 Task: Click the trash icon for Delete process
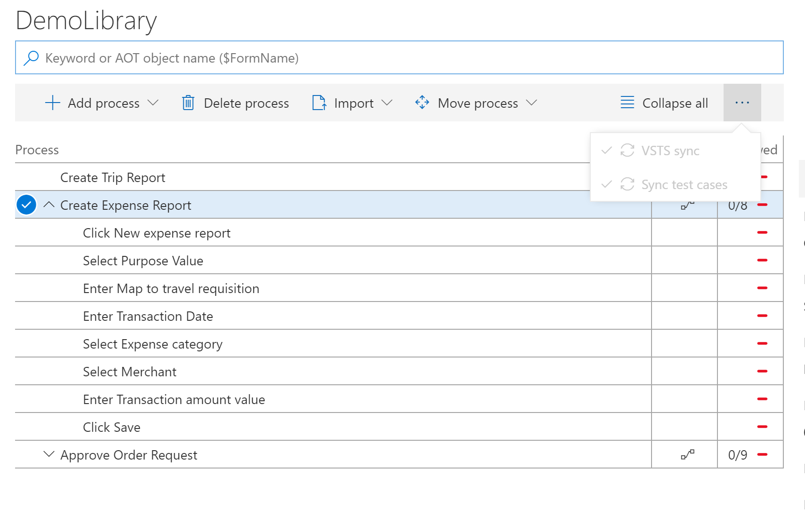pos(188,103)
